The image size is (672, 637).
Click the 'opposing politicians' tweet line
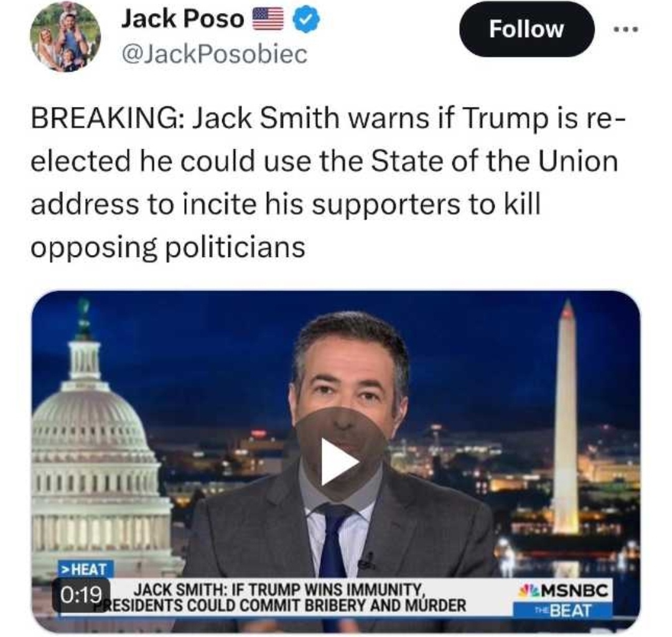click(x=168, y=248)
